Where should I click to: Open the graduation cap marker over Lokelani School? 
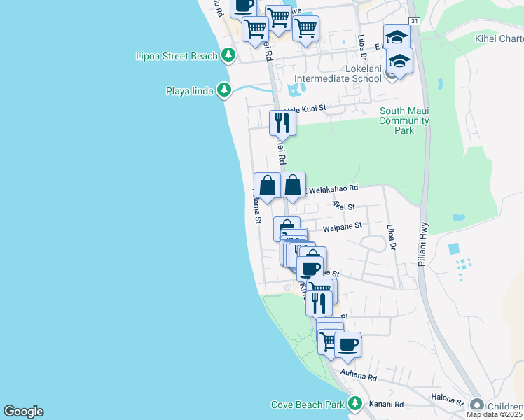tap(399, 63)
